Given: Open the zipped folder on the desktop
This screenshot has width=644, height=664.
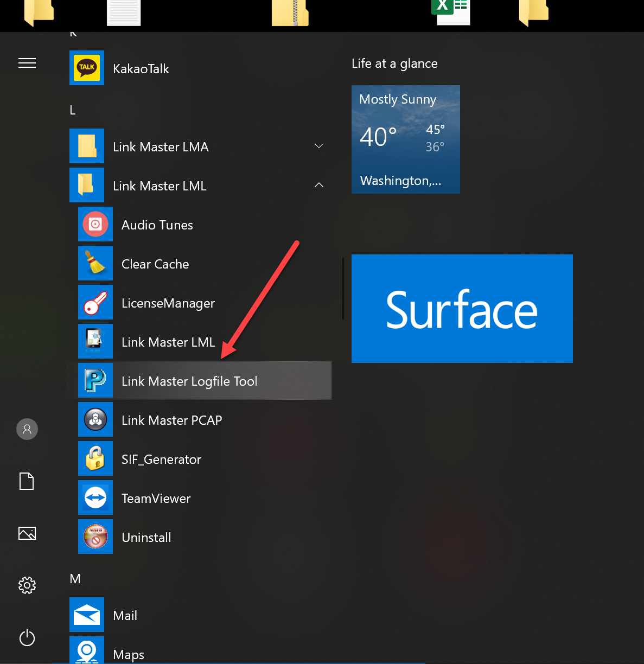Looking at the screenshot, I should click(290, 12).
